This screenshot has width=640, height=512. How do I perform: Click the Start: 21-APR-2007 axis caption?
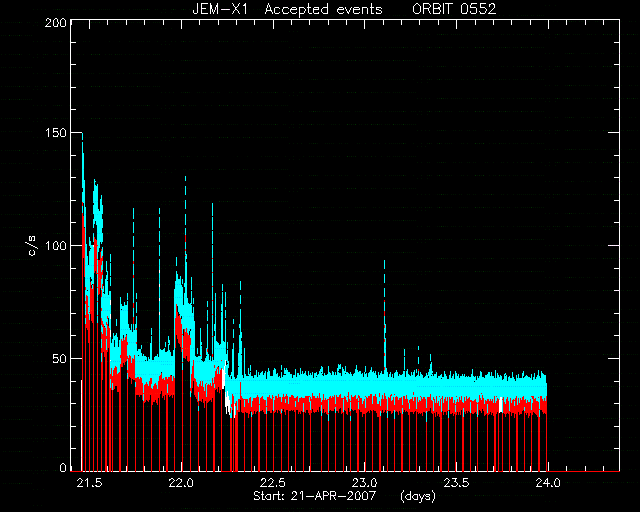point(314,496)
